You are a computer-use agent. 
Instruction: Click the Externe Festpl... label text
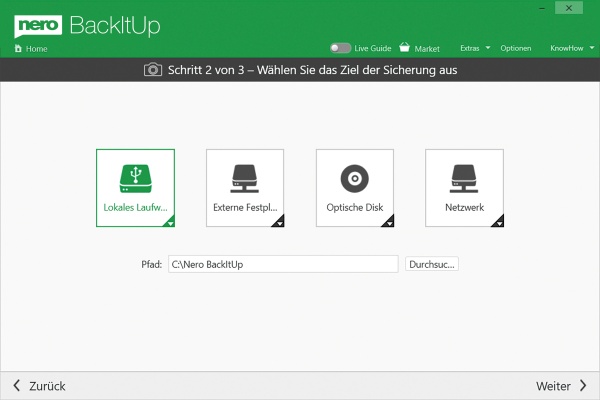coord(245,207)
